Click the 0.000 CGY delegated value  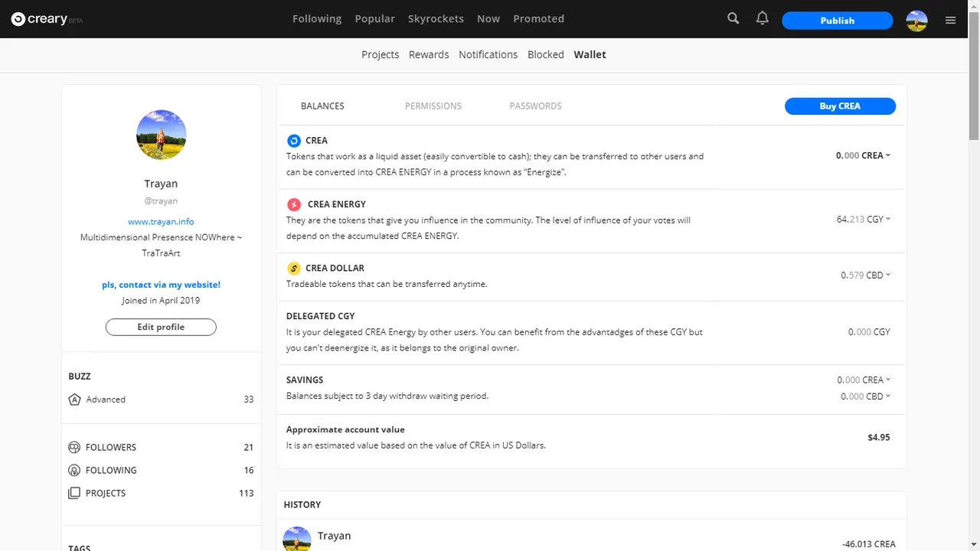pos(869,332)
